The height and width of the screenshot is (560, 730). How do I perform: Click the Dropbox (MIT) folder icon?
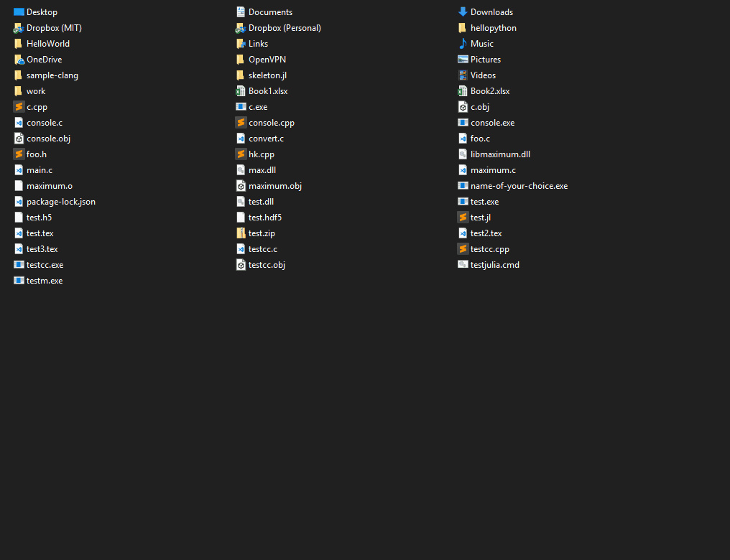(x=19, y=28)
